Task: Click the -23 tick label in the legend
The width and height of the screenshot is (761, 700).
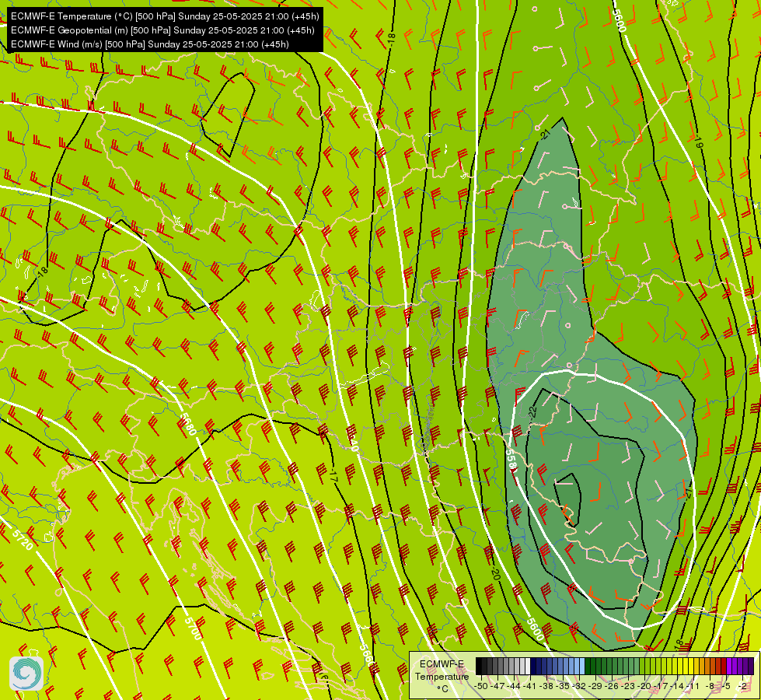Action: [628, 686]
